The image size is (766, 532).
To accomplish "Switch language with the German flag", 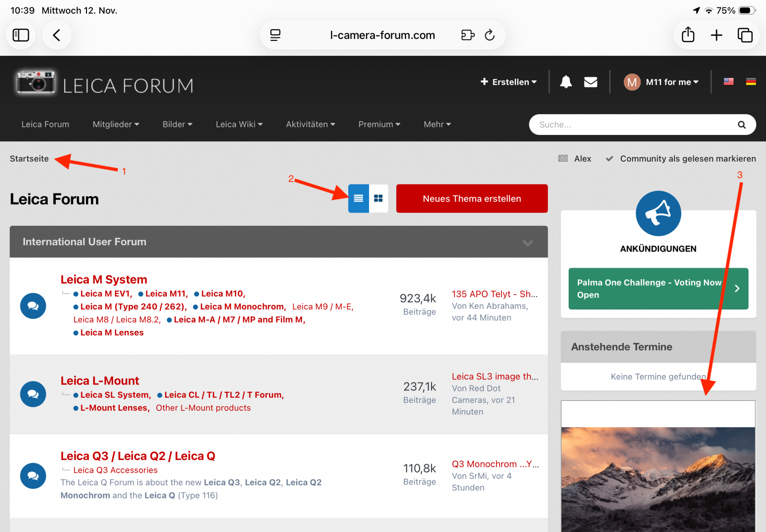I will coord(751,82).
